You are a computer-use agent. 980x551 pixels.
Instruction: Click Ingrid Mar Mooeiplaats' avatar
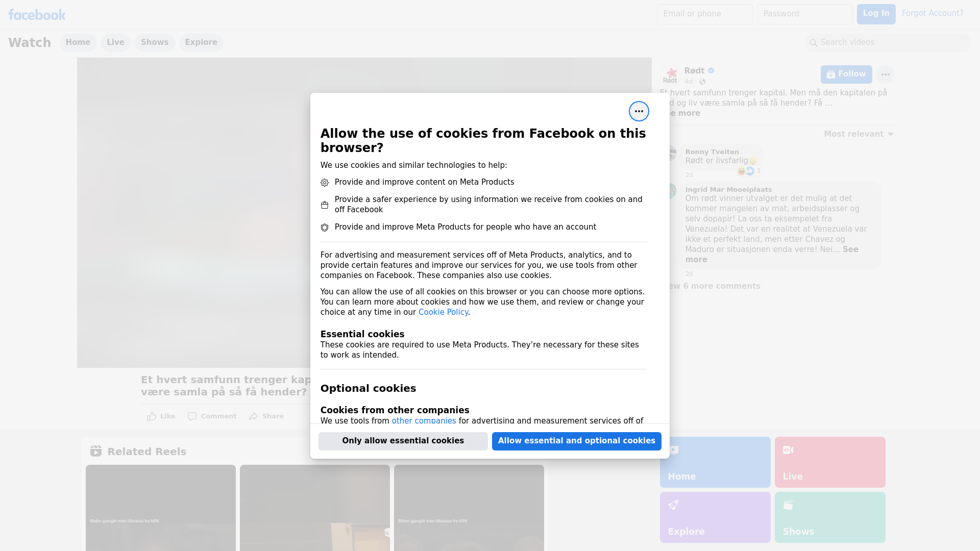click(672, 191)
